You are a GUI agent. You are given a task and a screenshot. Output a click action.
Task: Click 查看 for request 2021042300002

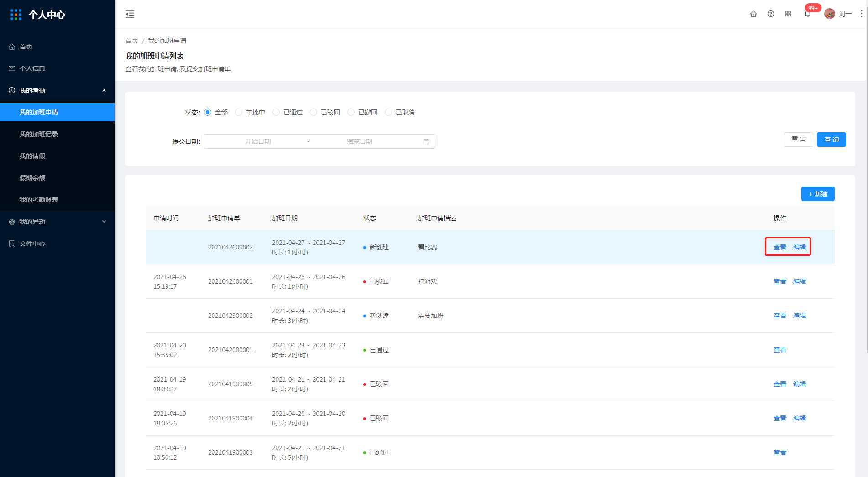pos(780,316)
